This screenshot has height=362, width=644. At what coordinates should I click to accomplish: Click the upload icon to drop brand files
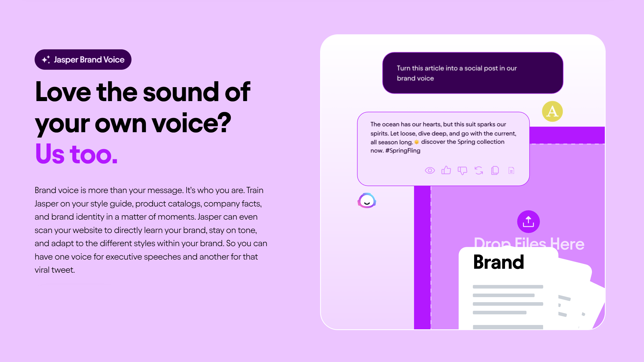click(x=528, y=221)
